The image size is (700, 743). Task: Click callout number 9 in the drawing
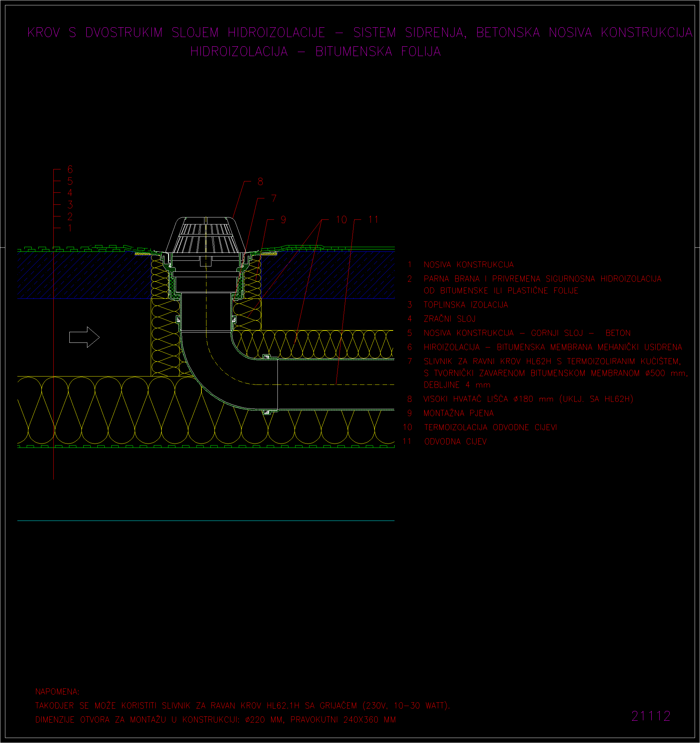283,220
